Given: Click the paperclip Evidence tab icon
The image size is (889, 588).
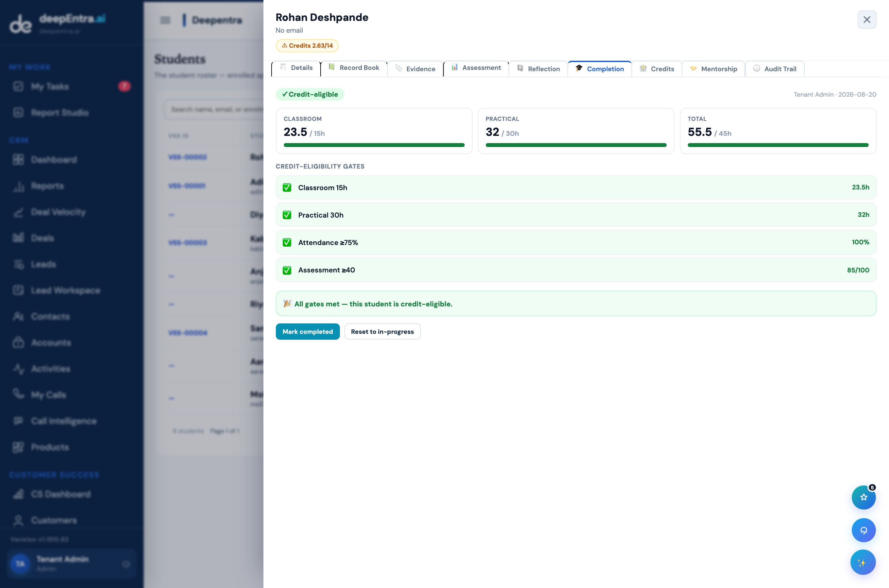Looking at the screenshot, I should tap(398, 68).
